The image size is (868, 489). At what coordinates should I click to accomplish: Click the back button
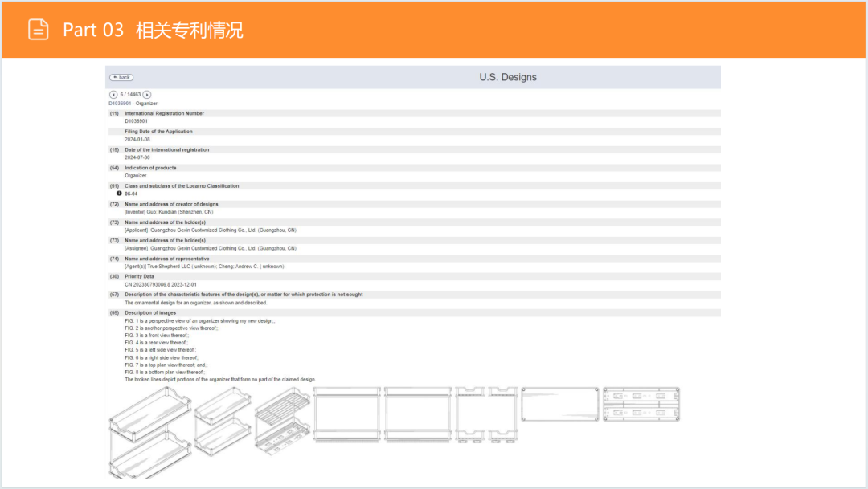[121, 77]
